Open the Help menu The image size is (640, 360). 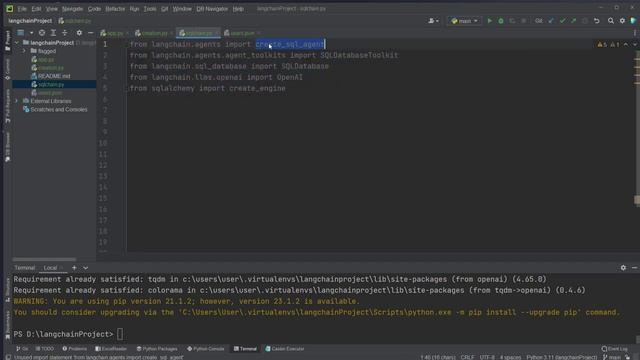click(x=238, y=9)
